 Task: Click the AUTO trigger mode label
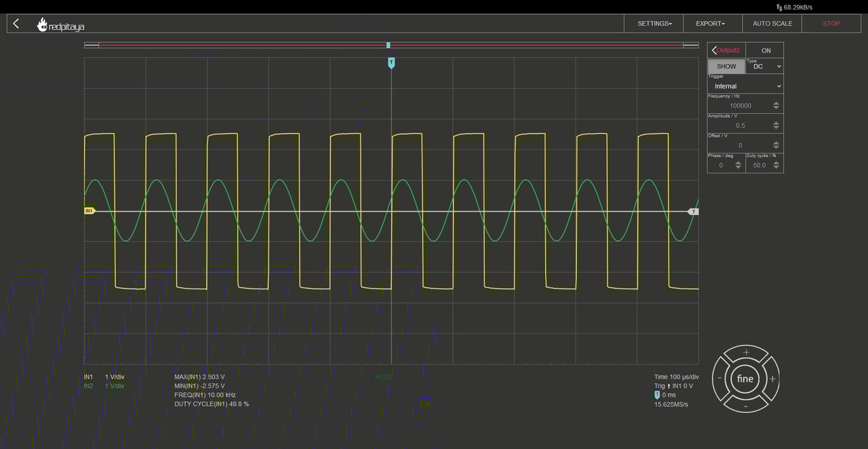(x=384, y=377)
